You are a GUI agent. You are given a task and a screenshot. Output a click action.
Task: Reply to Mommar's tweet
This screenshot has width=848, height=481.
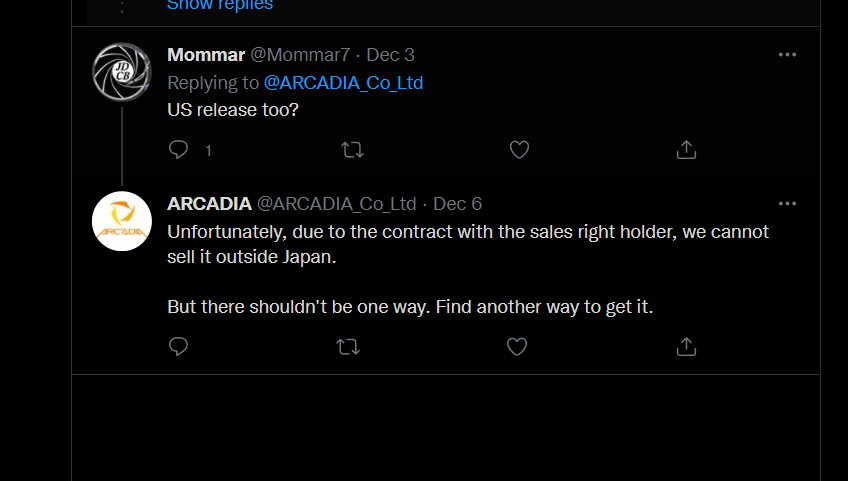(178, 150)
